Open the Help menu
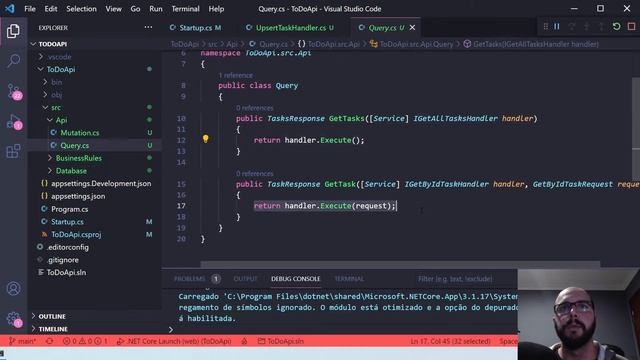Screen dimensions: 640x360 pyautogui.click(x=216, y=9)
